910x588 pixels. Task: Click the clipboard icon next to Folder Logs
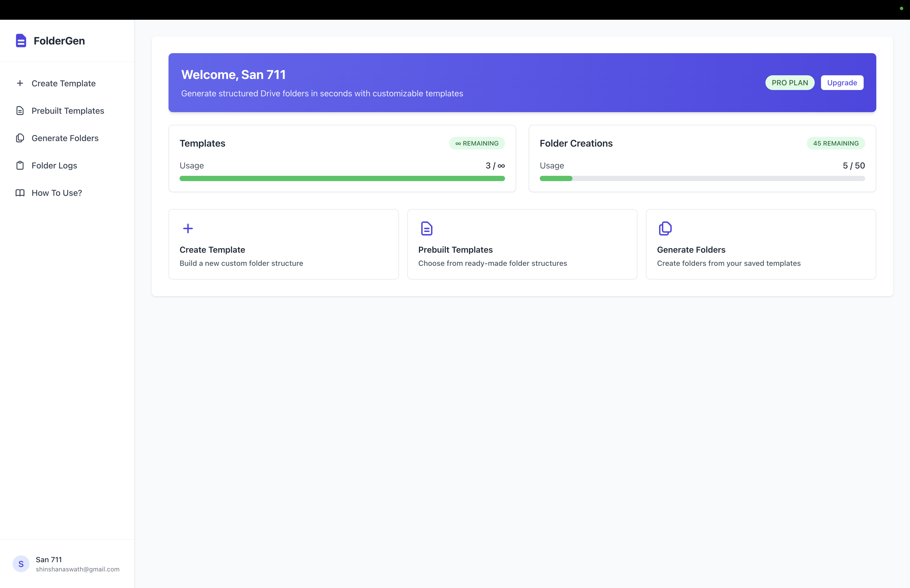click(x=20, y=165)
